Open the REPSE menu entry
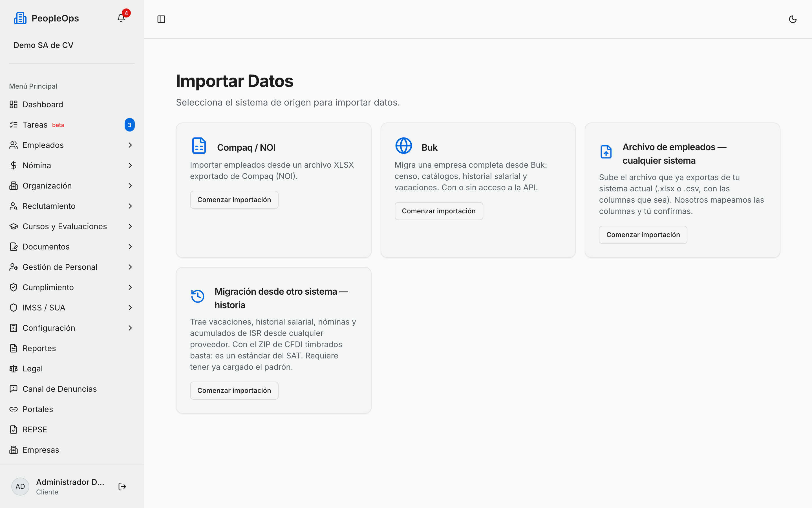This screenshot has width=812, height=508. [x=72, y=430]
